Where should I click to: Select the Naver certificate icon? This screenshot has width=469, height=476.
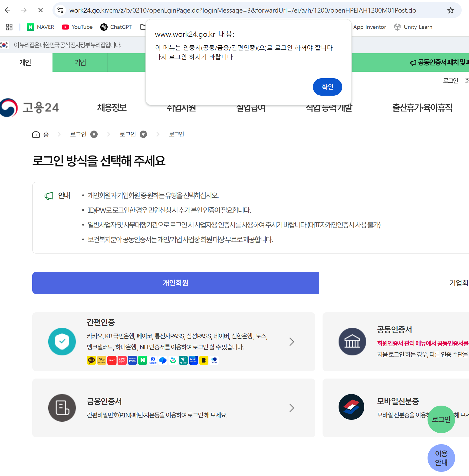pos(143,360)
